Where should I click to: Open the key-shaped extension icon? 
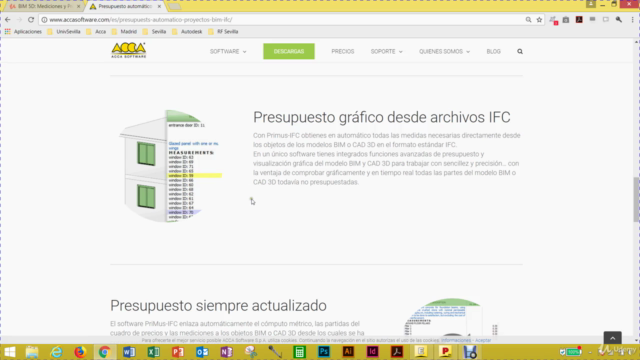coord(619,20)
